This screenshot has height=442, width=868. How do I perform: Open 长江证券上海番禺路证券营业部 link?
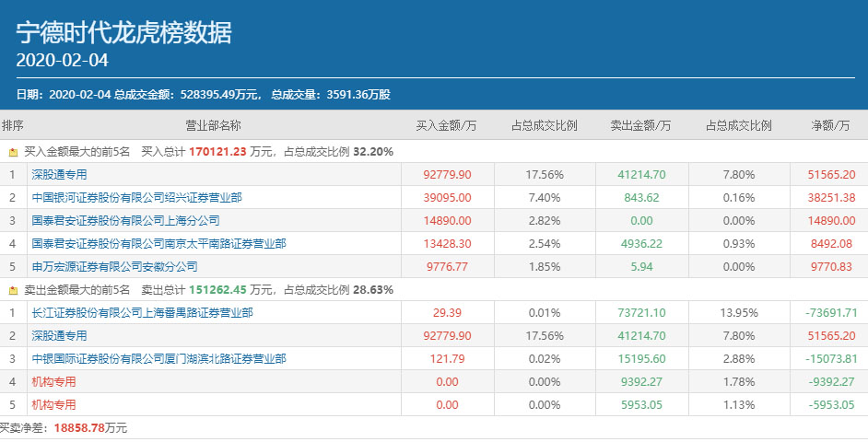coord(142,313)
